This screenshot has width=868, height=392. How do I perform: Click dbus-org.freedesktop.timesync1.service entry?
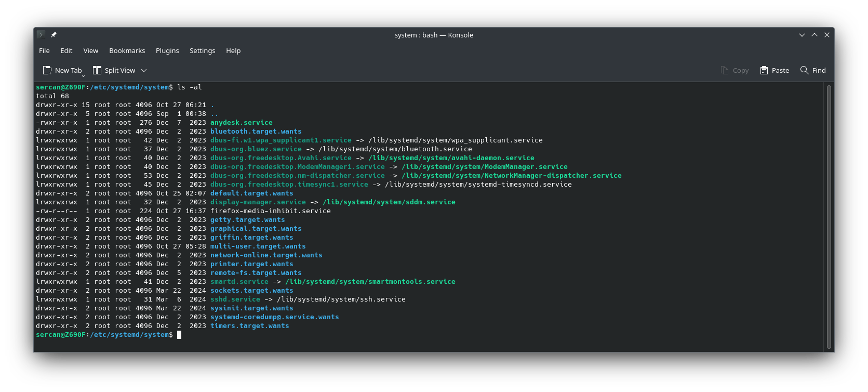coord(289,185)
